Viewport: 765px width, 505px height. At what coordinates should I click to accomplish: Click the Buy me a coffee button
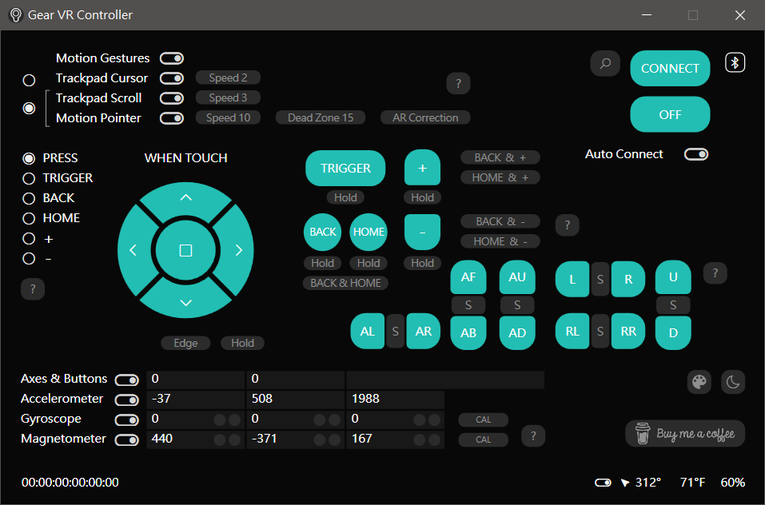pyautogui.click(x=685, y=433)
